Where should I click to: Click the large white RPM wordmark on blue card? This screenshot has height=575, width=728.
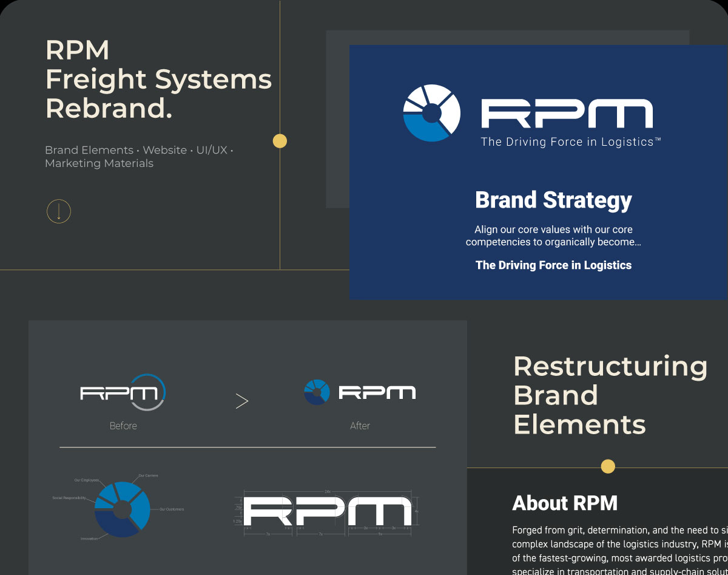[567, 114]
